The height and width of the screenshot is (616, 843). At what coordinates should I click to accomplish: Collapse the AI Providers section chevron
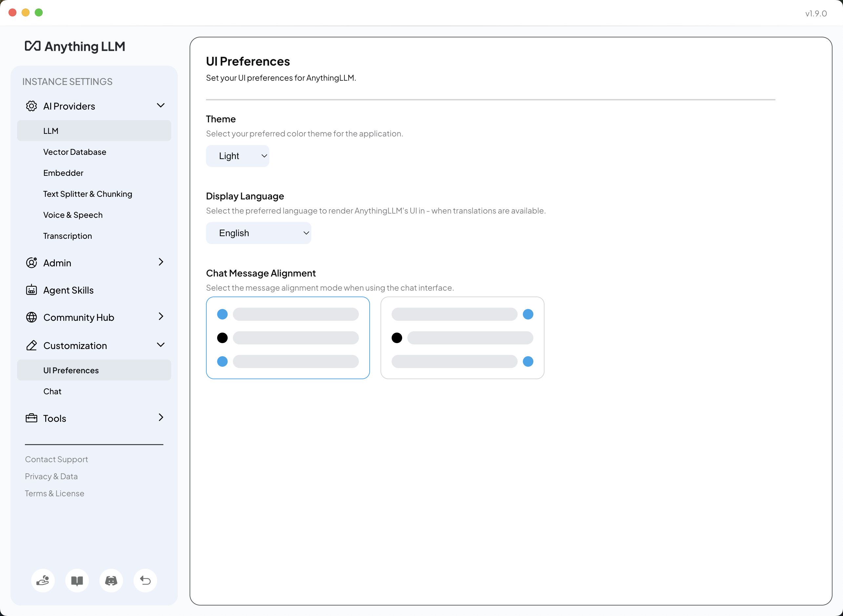coord(161,106)
